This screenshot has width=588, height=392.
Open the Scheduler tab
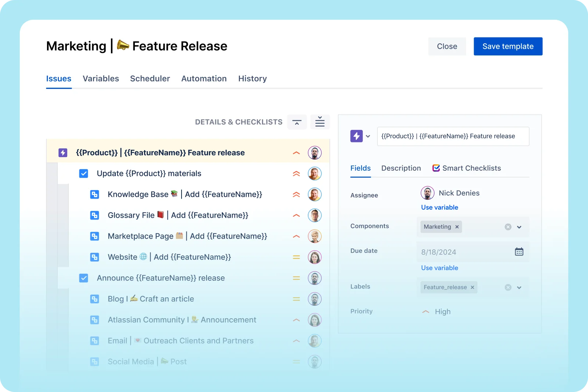pyautogui.click(x=150, y=79)
